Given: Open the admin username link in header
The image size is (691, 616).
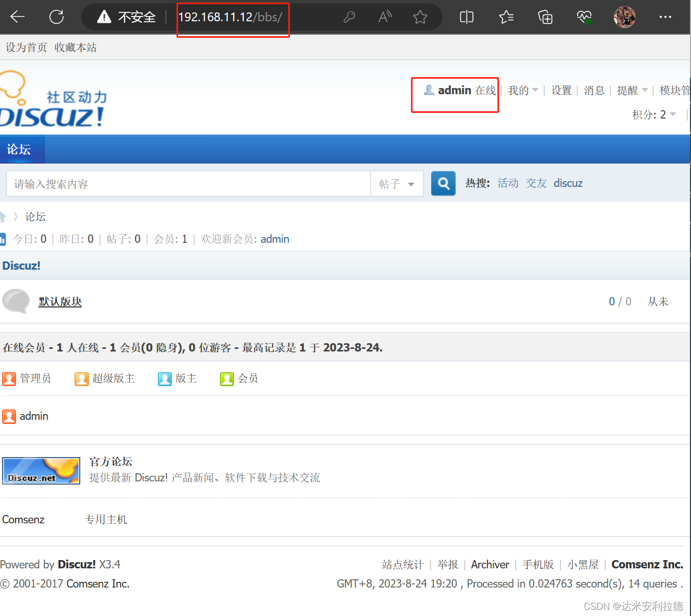Looking at the screenshot, I should 454,90.
